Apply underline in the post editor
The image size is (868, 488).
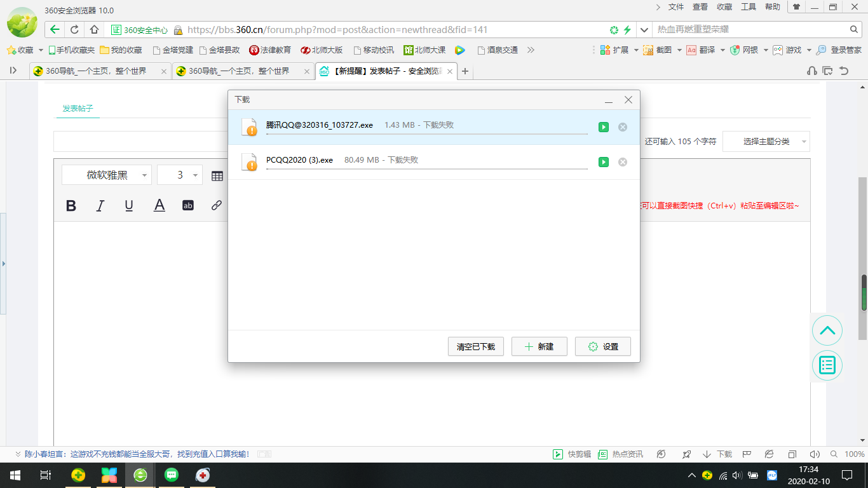(129, 205)
